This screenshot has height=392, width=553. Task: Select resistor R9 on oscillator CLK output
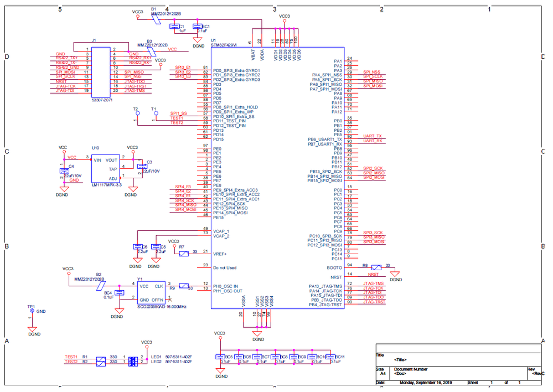184,286
